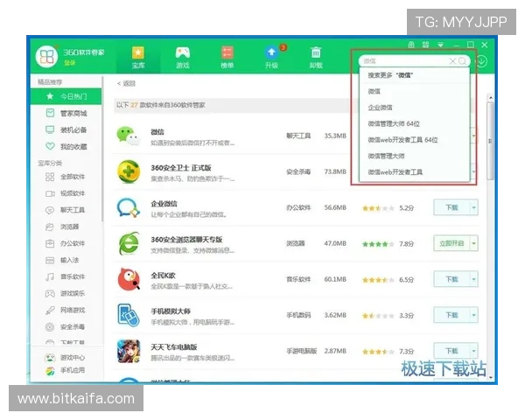The height and width of the screenshot is (420, 525).
Task: Expand download options arrow for 天天飞车电脑版
Action: (473, 351)
